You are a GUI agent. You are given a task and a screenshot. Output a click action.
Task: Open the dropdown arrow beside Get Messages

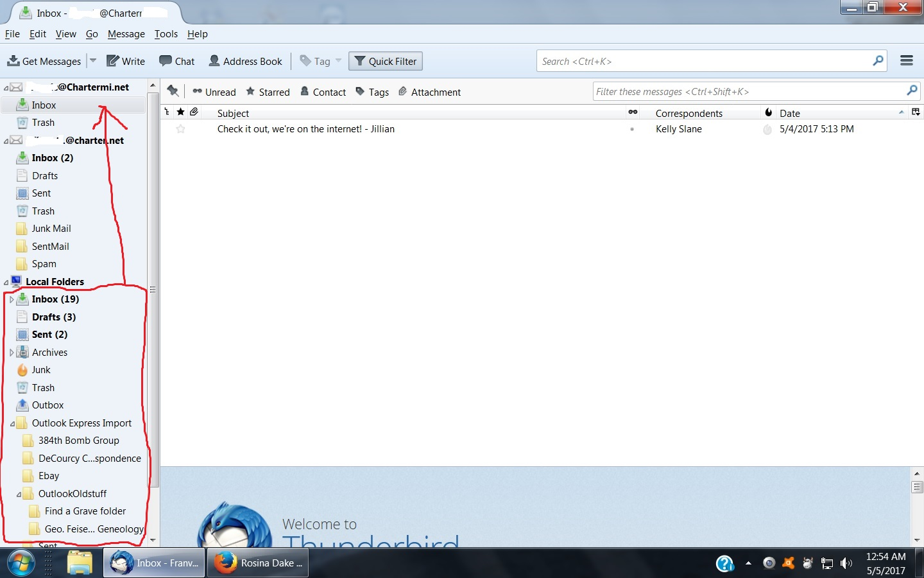tap(93, 61)
